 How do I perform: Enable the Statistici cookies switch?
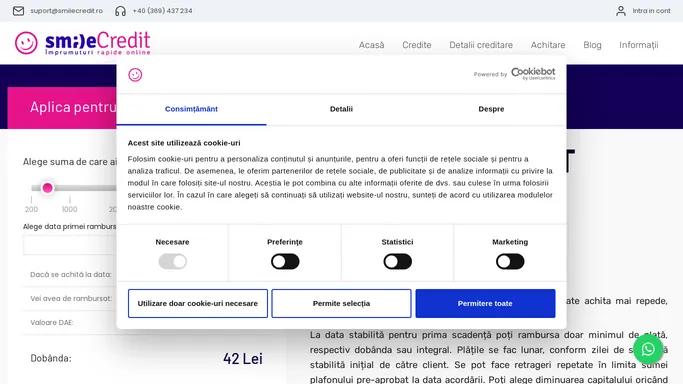point(397,262)
